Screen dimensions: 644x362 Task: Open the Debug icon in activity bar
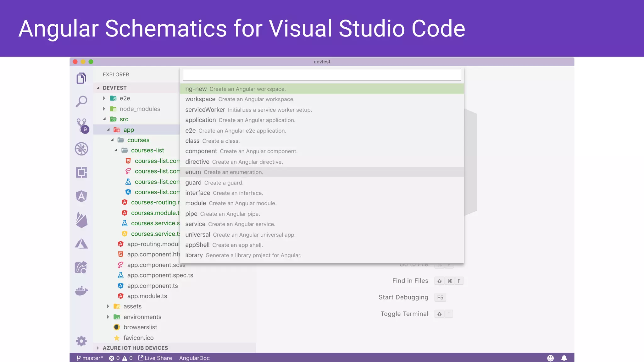[x=81, y=149]
